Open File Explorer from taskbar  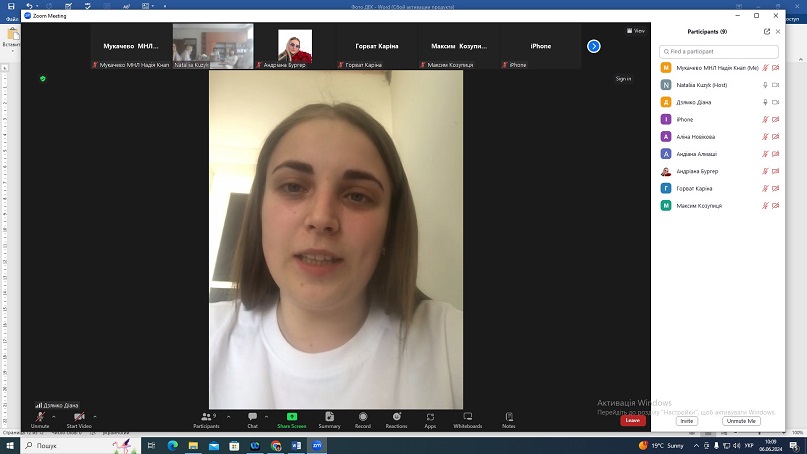193,445
